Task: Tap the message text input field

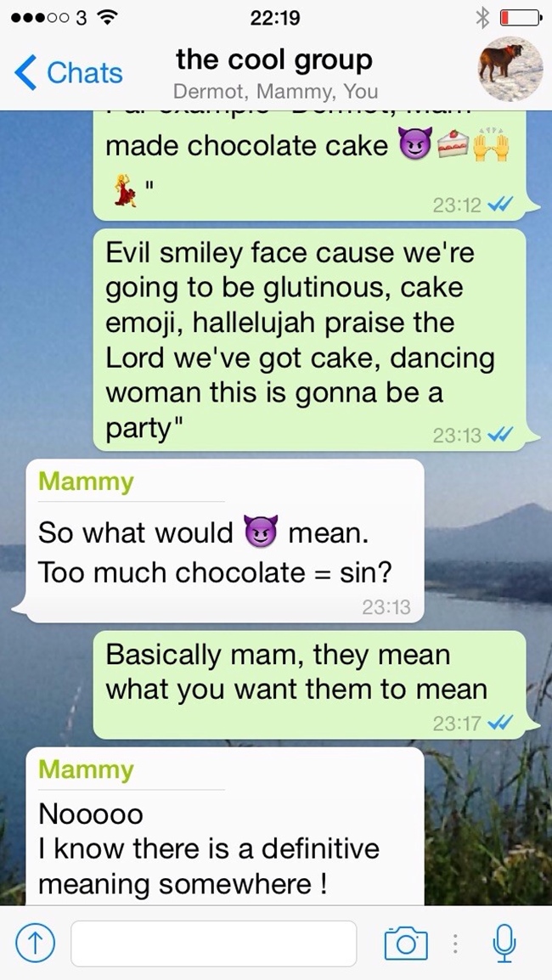Action: [214, 943]
